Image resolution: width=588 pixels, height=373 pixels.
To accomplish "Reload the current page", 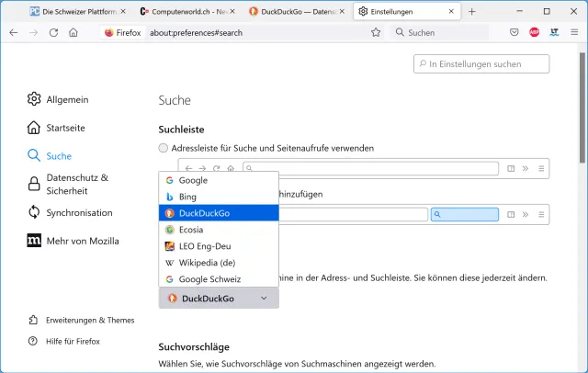I will click(x=53, y=32).
